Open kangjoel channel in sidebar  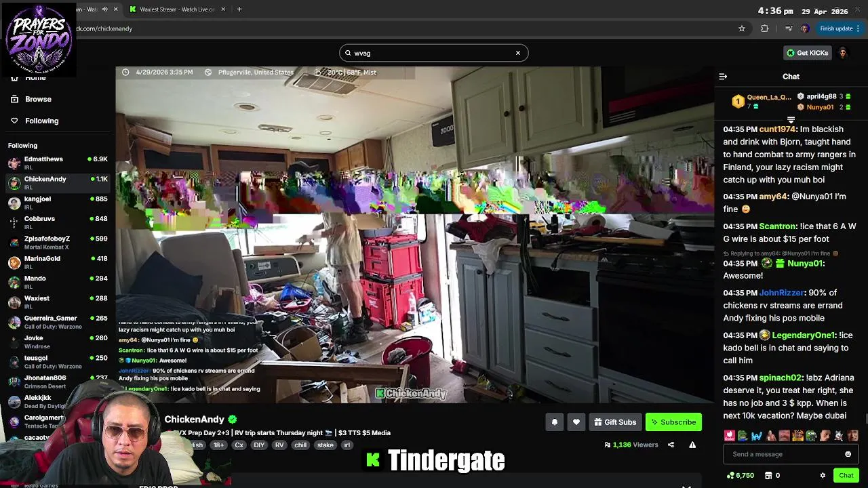coord(58,202)
